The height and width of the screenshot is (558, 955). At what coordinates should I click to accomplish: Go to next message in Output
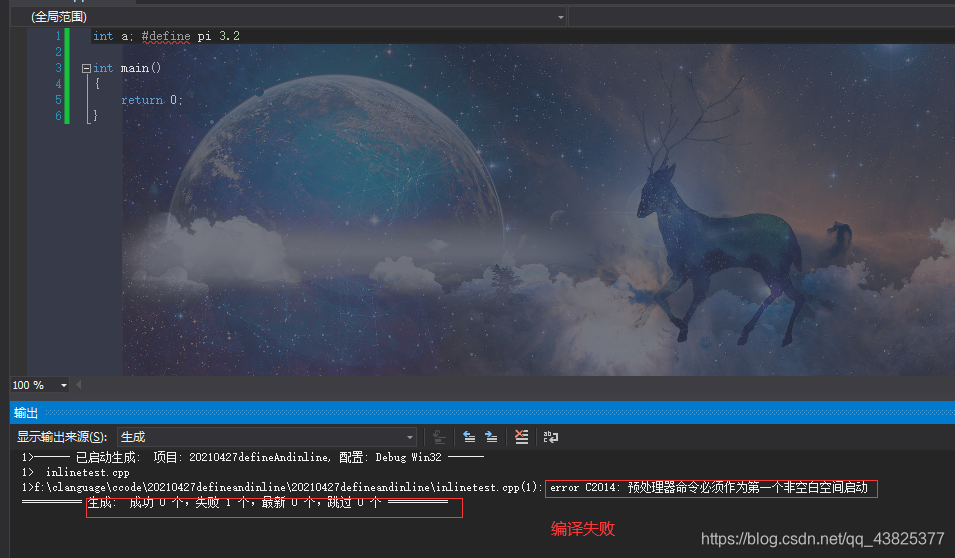point(491,437)
